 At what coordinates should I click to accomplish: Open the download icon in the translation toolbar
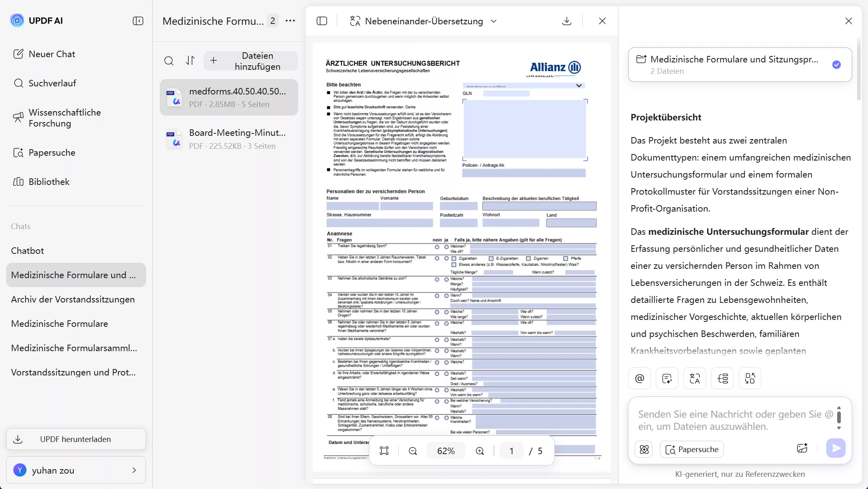[x=566, y=21]
